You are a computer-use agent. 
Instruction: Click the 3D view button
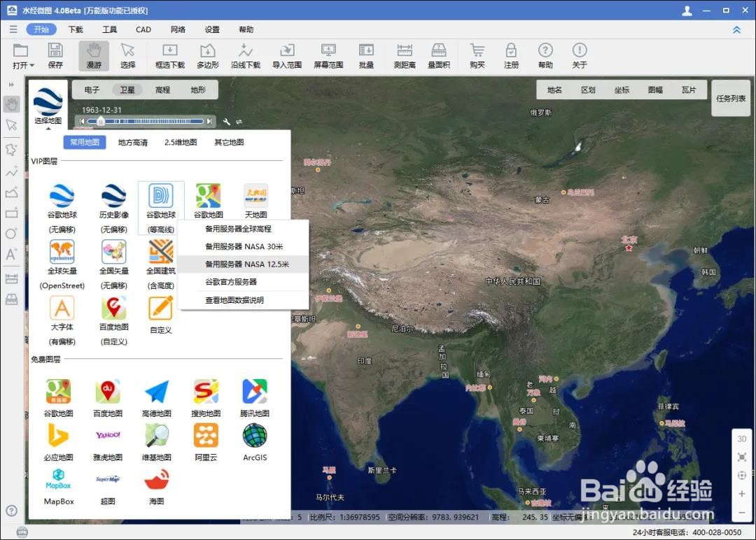(742, 439)
